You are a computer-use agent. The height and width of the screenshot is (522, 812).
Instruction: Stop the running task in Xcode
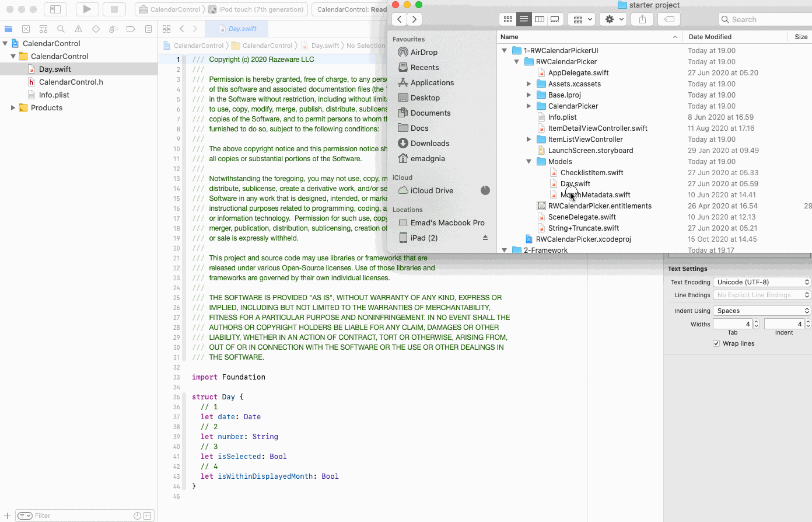click(114, 9)
